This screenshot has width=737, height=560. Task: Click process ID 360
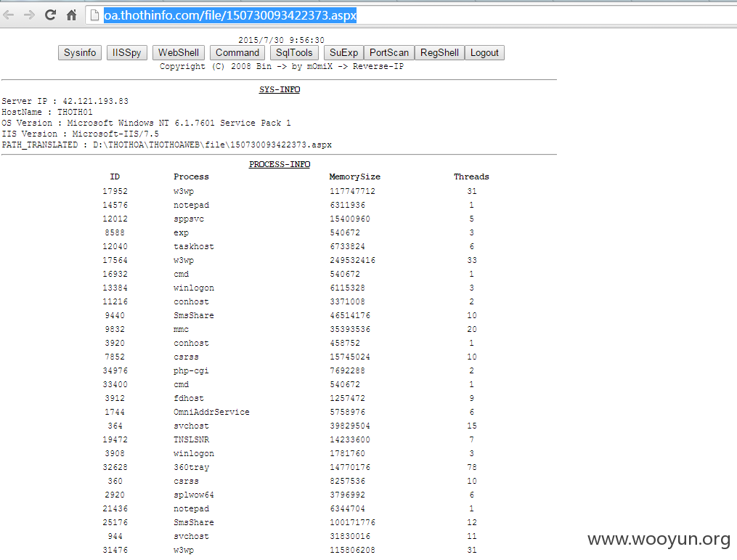[115, 481]
